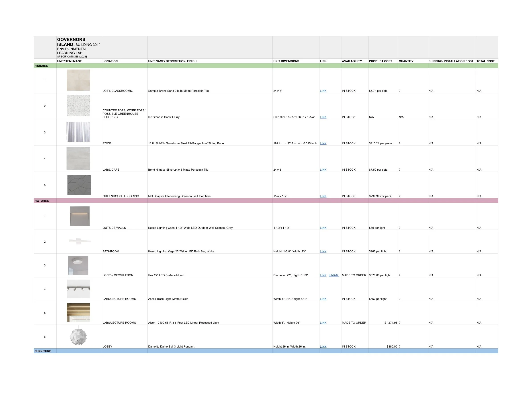Click the ball pendant light image
The image size is (532, 411).
pyautogui.click(x=78, y=337)
